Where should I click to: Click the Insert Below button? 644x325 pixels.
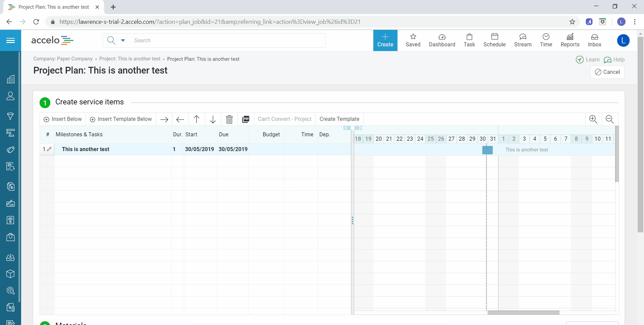click(63, 119)
